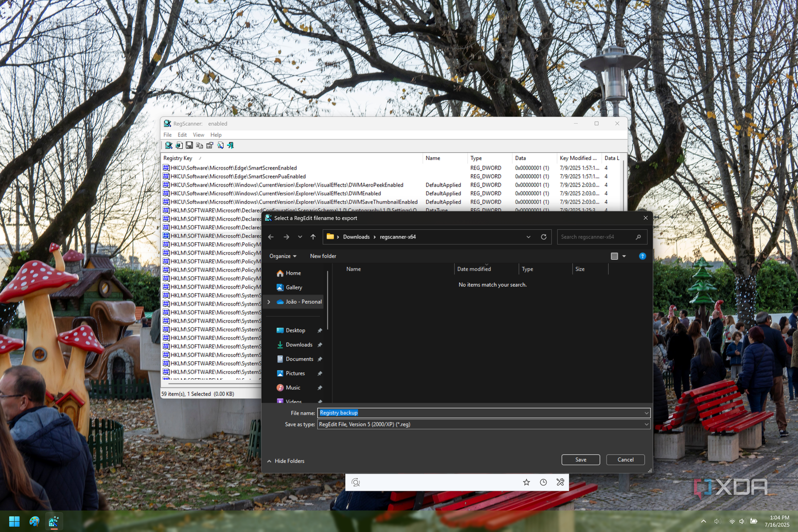Expand the João - Personal OneDrive entry

click(x=269, y=301)
